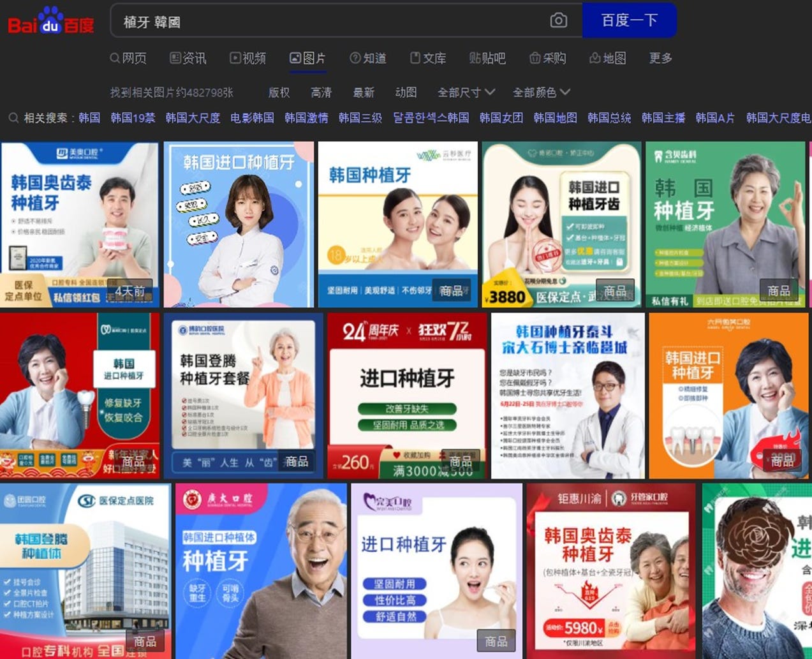Switch to the 网页 tab

128,58
